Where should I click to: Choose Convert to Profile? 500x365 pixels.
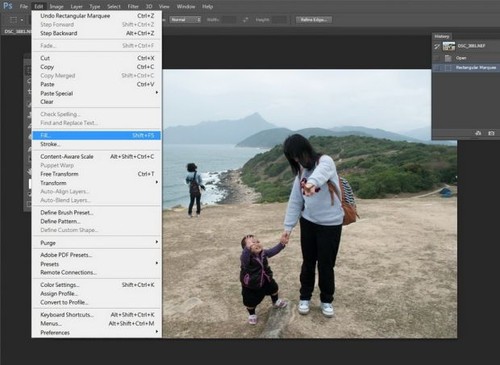pos(96,302)
